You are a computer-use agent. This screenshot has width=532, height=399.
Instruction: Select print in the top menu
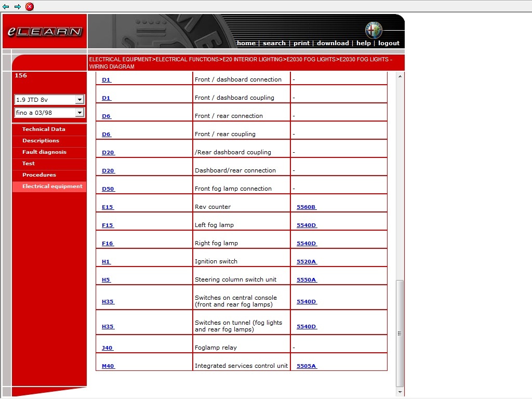(301, 43)
